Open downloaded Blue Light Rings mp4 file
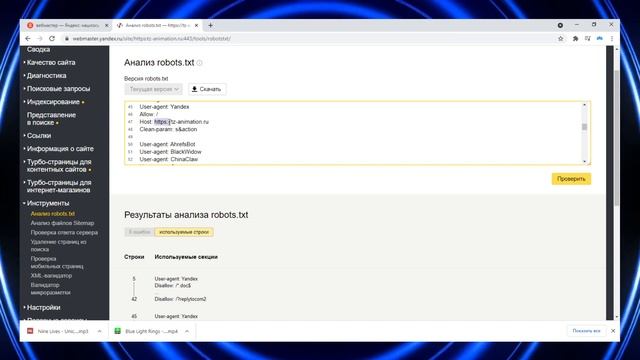 point(147,331)
